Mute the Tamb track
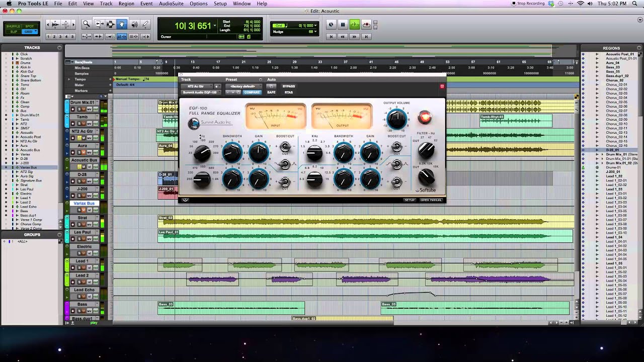The width and height of the screenshot is (644, 362). point(84,124)
